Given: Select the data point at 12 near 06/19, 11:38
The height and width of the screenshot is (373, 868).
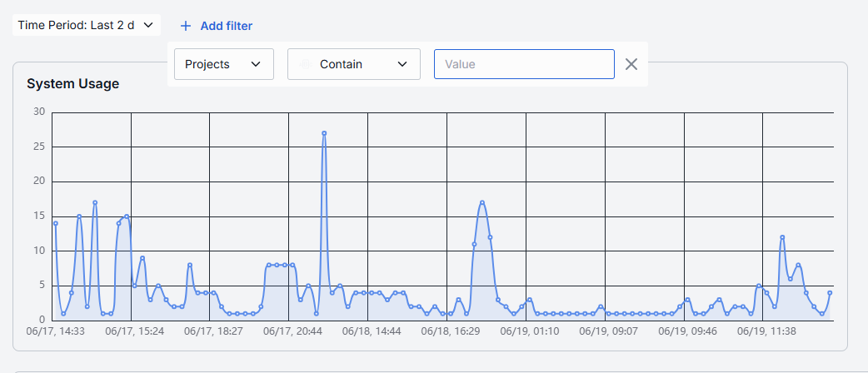Looking at the screenshot, I should click(782, 237).
